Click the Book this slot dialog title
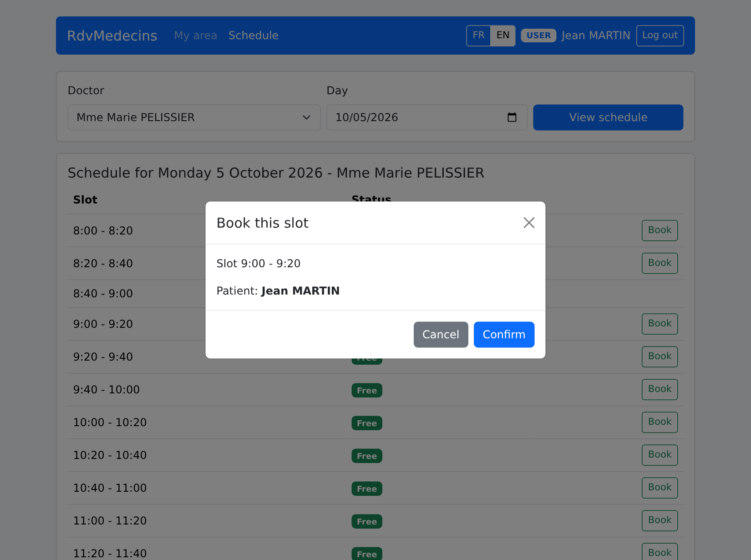This screenshot has width=751, height=560. 263,223
